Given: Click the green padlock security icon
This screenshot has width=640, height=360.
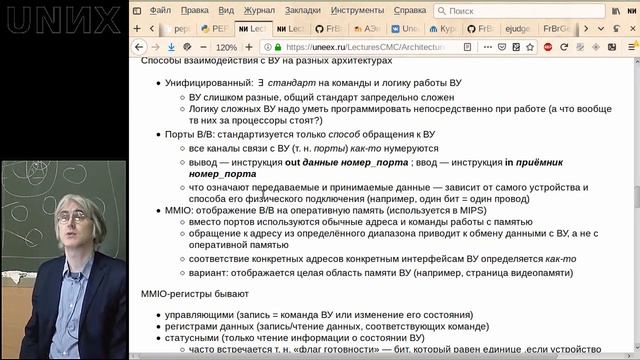Looking at the screenshot, I should tap(278, 47).
